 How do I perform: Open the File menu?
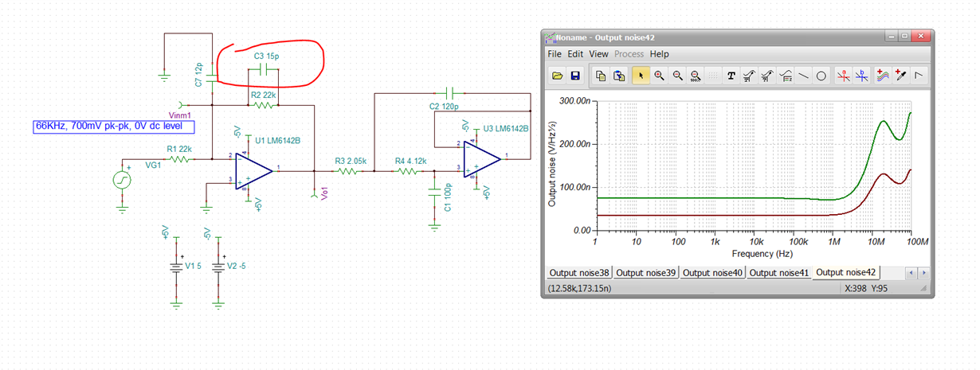(555, 54)
